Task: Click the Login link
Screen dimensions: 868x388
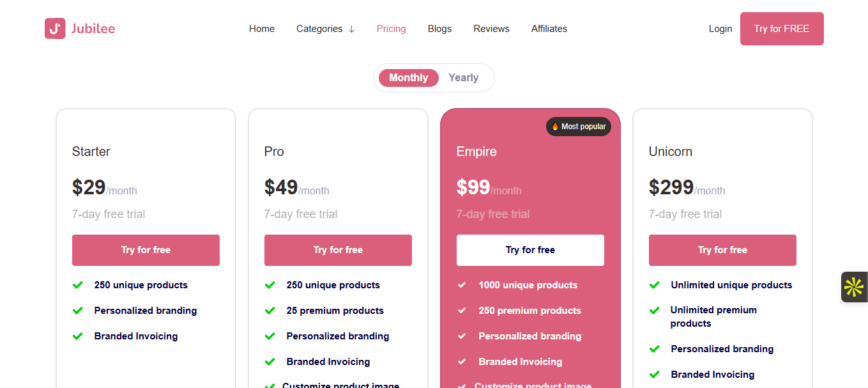Action: [720, 29]
